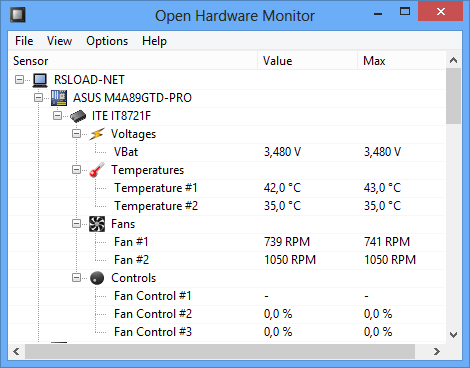Collapse the Fans group
The height and width of the screenshot is (368, 470).
(x=77, y=224)
